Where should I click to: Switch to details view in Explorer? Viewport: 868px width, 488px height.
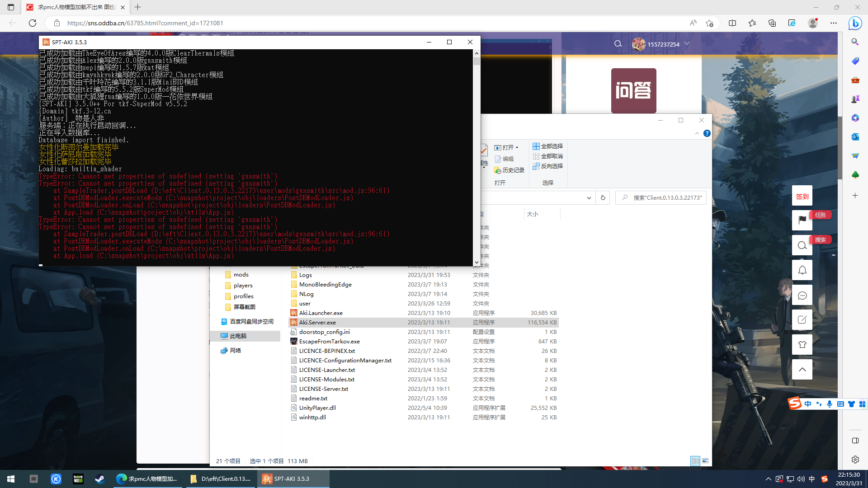coord(695,461)
